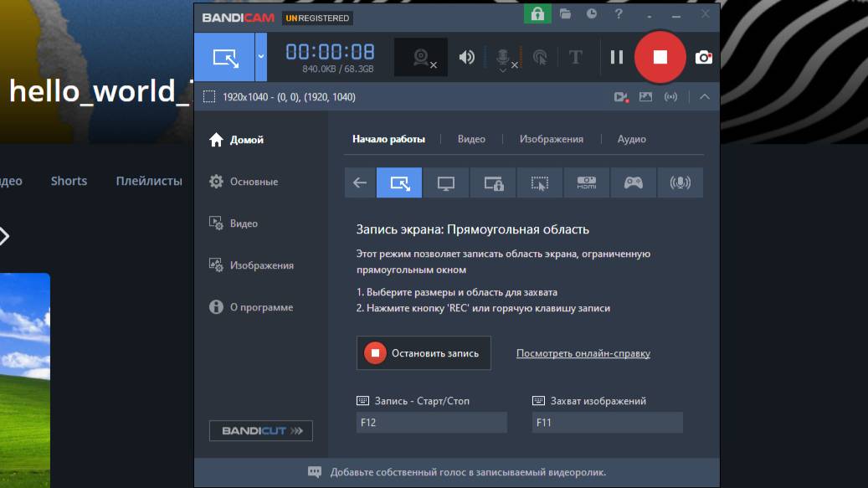The width and height of the screenshot is (868, 488).
Task: Open Плейлисты tab on background page
Action: pos(149,181)
